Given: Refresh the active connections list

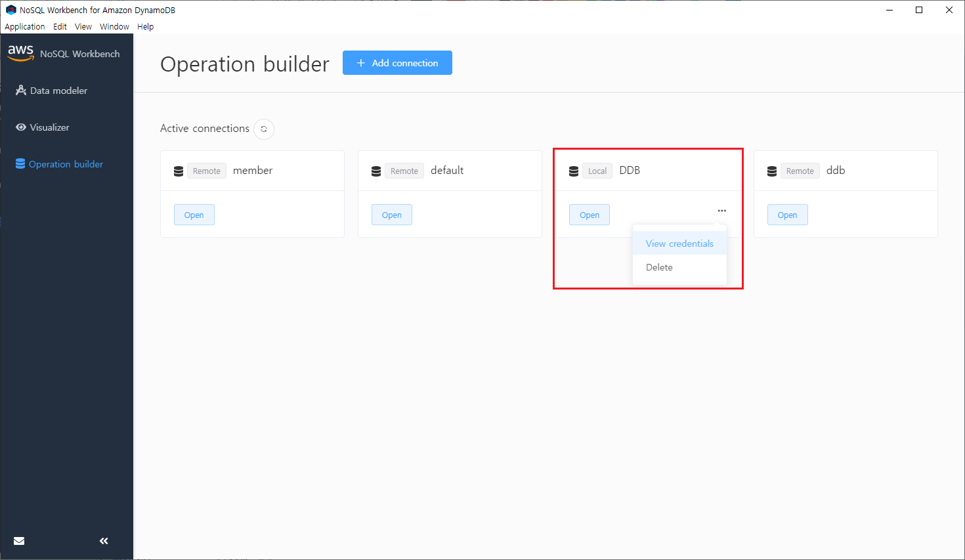Looking at the screenshot, I should pyautogui.click(x=264, y=129).
